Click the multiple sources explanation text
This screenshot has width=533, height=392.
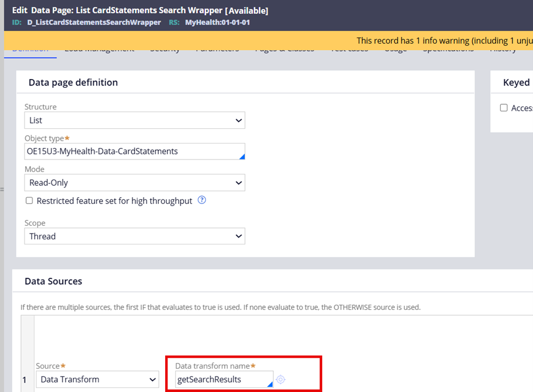[x=220, y=307]
